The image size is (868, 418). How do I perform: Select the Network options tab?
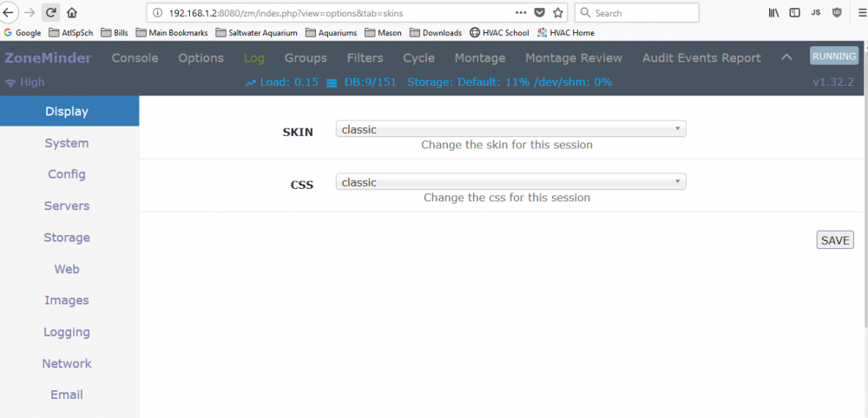[x=67, y=363]
